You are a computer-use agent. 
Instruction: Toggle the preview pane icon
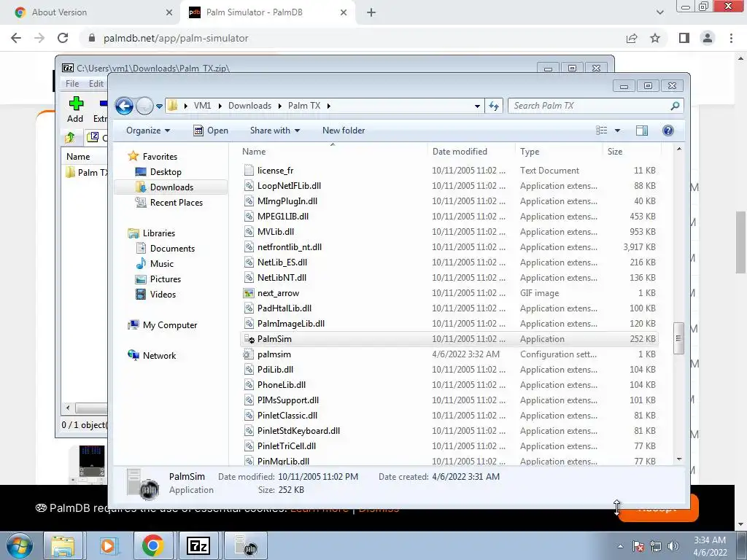coord(642,131)
